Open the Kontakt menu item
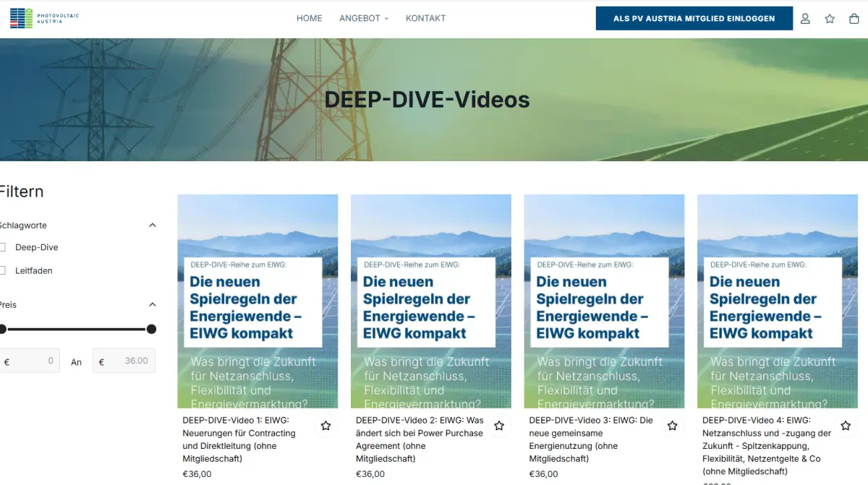The width and height of the screenshot is (868, 485). pyautogui.click(x=425, y=18)
